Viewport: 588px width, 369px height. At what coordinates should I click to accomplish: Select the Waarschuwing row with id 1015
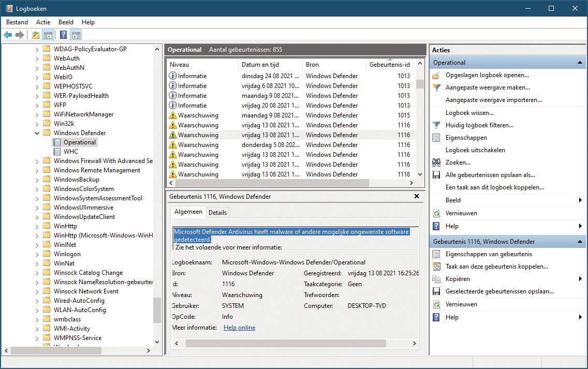tap(291, 115)
